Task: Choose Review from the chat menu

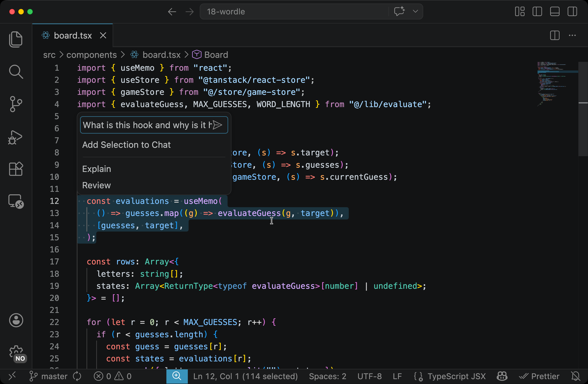Action: pos(154,185)
